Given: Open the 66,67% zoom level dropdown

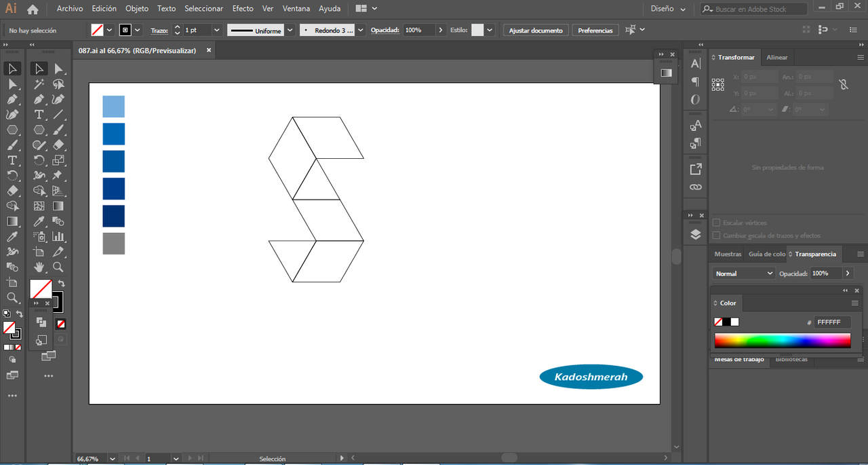Looking at the screenshot, I should pyautogui.click(x=113, y=459).
